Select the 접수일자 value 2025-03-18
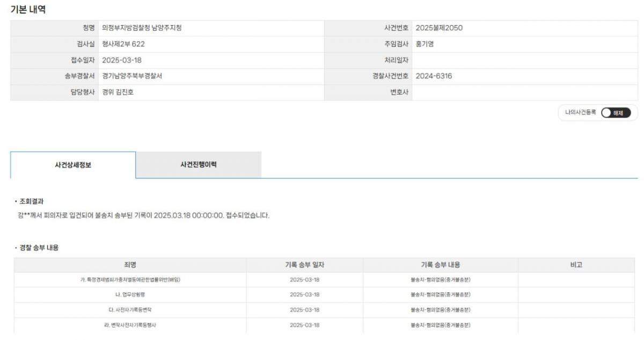This screenshot has height=340, width=644. tap(122, 60)
